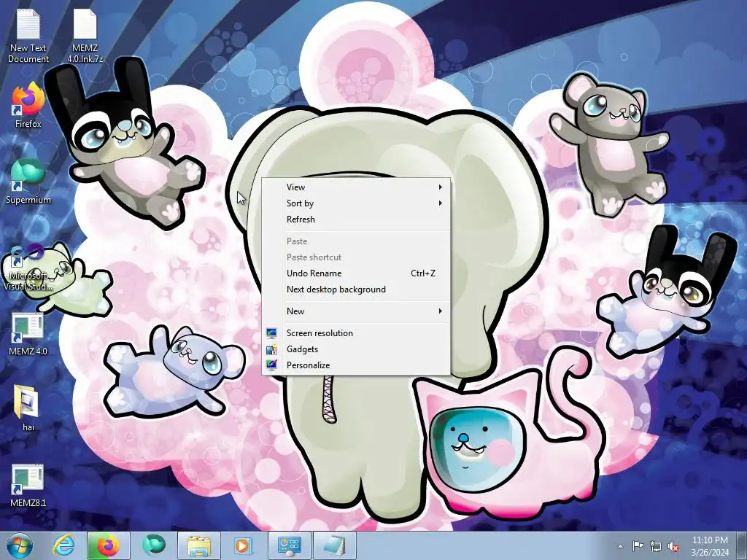Viewport: 747px width, 560px height.
Task: Click the Gadgets icon in the menu
Action: [x=271, y=349]
